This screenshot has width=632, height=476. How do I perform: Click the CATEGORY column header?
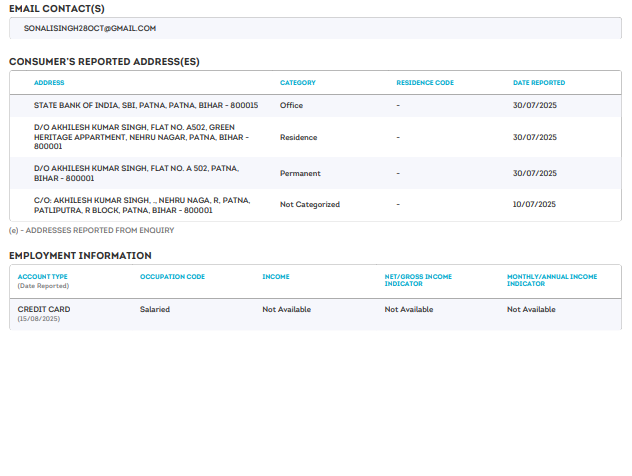click(x=298, y=83)
